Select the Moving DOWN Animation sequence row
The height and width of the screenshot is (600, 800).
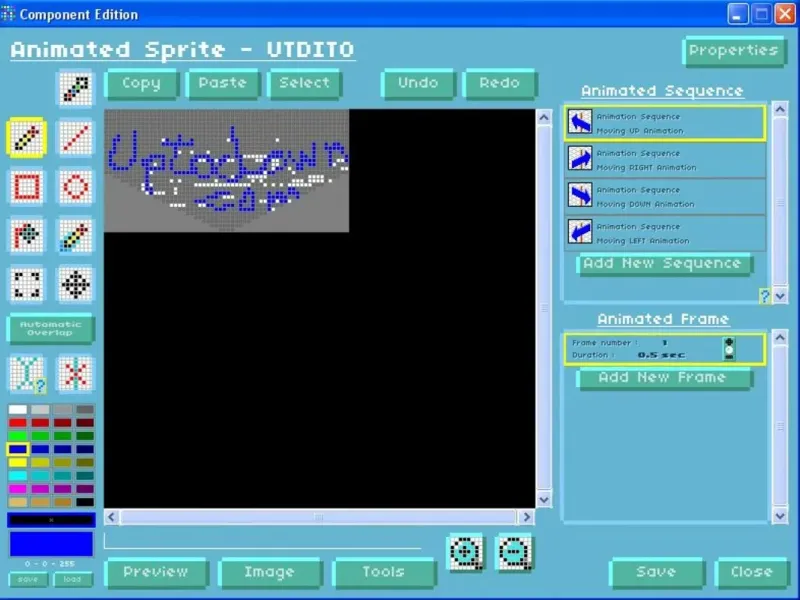tap(665, 196)
